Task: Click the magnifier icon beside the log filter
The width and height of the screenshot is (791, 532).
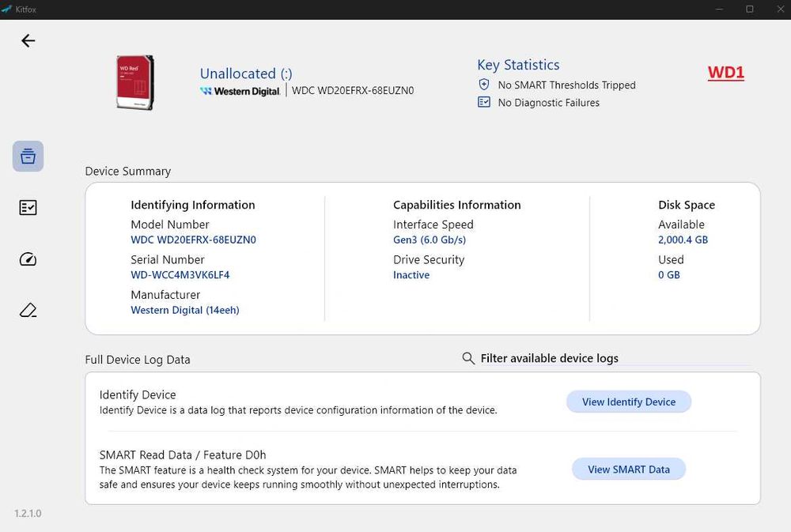Action: click(x=468, y=358)
